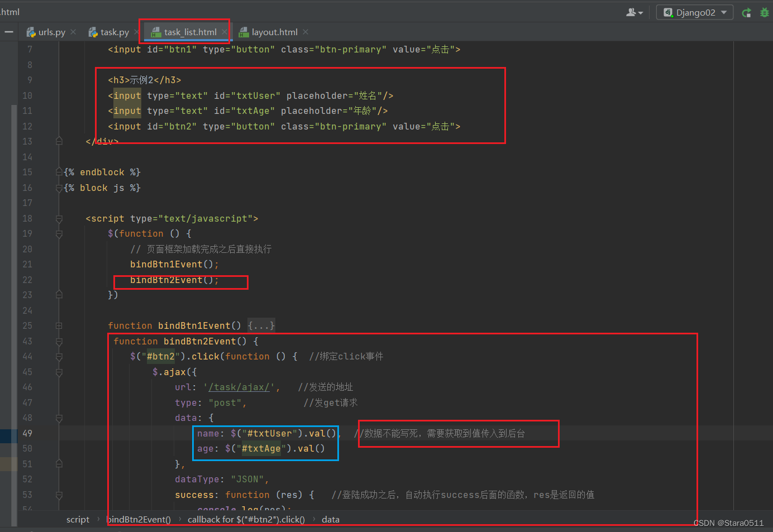Click the rerun/run green arrow icon
Screen dimensions: 773x532
[x=746, y=12]
